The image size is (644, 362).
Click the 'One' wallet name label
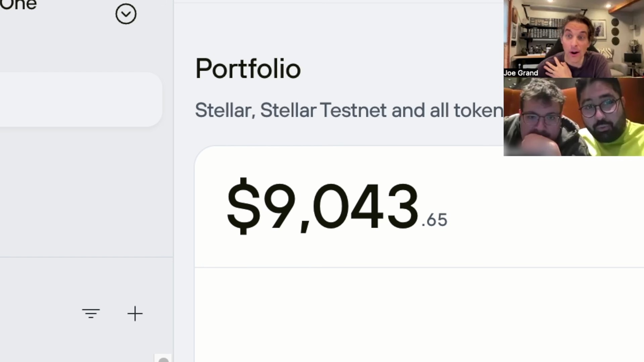click(x=18, y=5)
